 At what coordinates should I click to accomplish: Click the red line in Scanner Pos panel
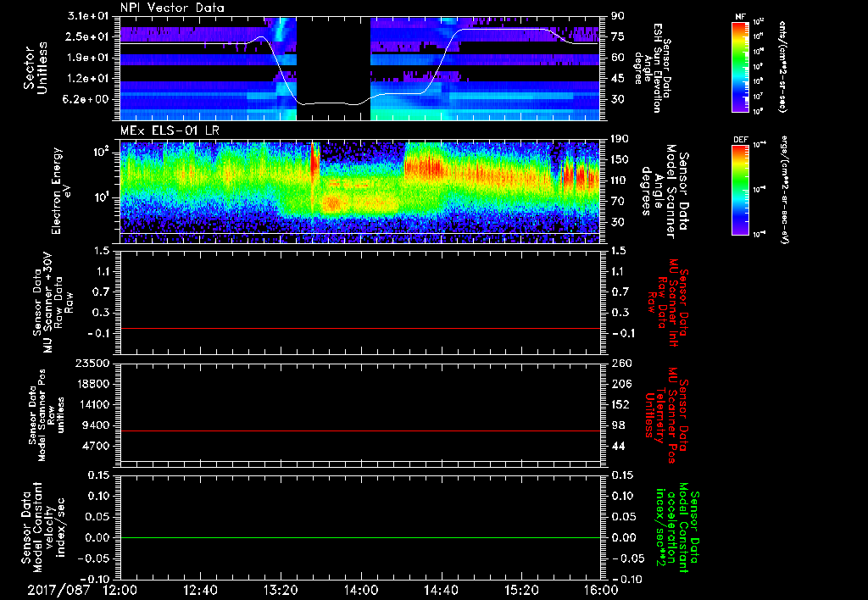coord(360,431)
